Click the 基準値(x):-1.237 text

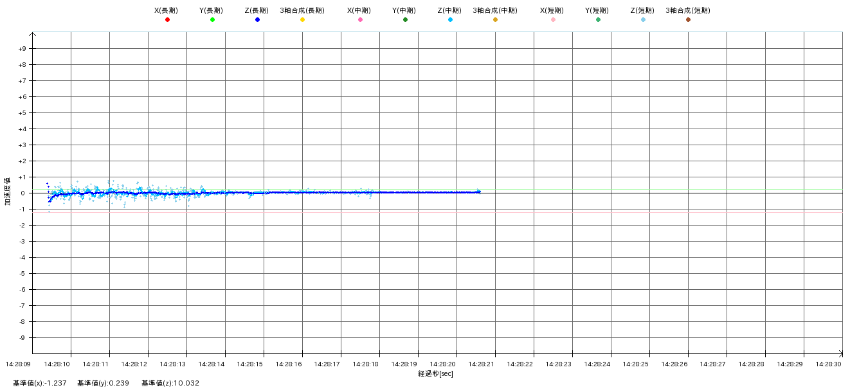(39, 383)
